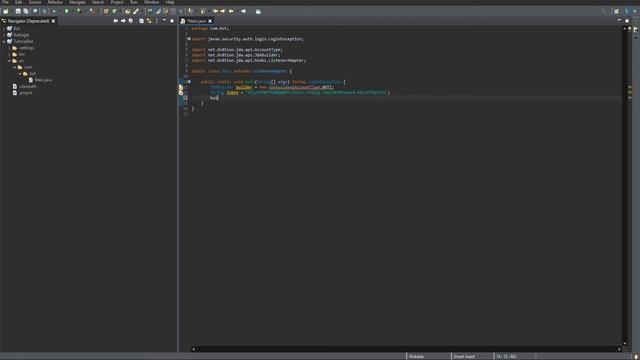Toggle folding of the import block

coord(189,39)
